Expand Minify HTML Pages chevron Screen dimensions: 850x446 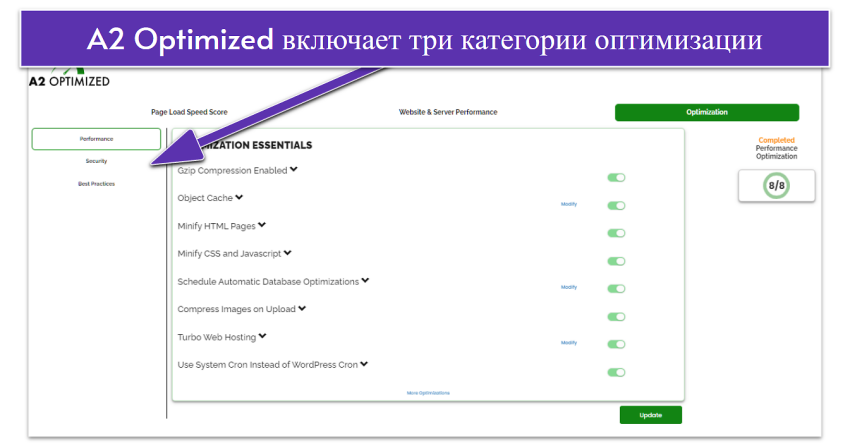coord(262,225)
